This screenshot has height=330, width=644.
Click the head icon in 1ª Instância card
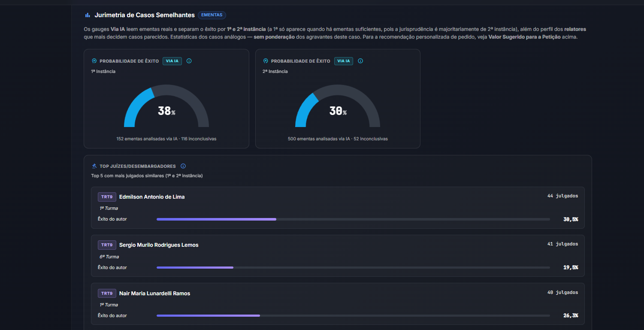(94, 61)
